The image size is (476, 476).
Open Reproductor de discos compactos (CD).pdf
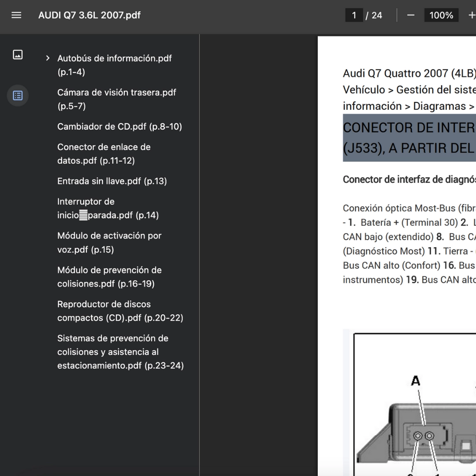click(x=120, y=311)
